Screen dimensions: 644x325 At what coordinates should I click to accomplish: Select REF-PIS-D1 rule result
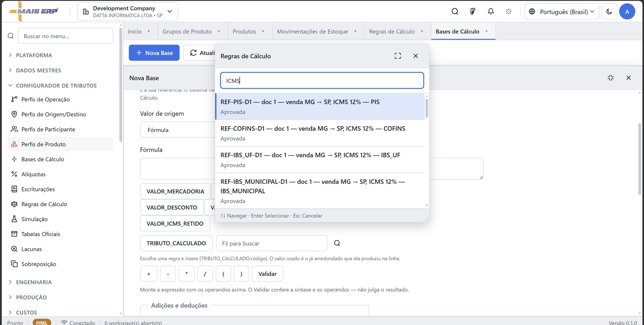320,107
